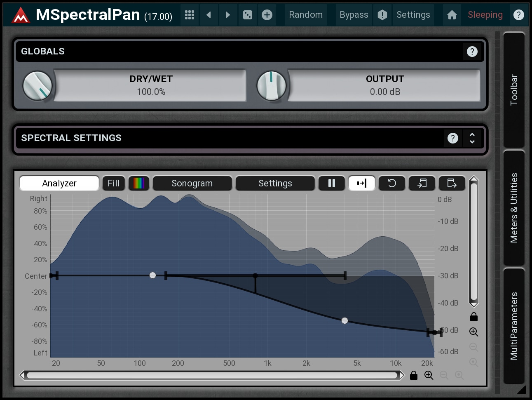Expand the MultiParameters side panel
The height and width of the screenshot is (400, 532).
[514, 326]
